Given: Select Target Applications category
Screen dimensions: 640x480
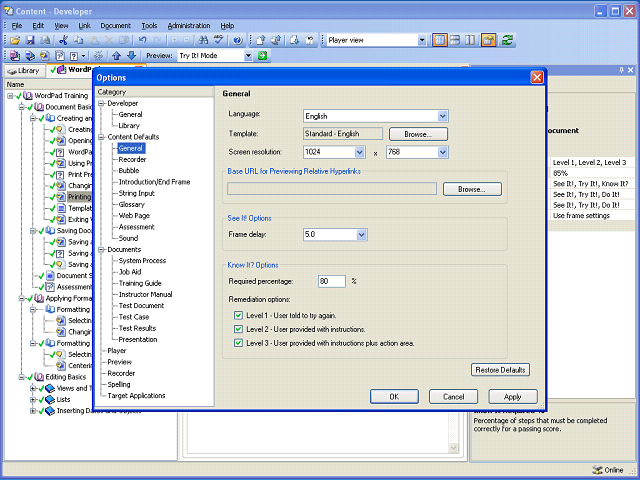Looking at the screenshot, I should click(136, 396).
